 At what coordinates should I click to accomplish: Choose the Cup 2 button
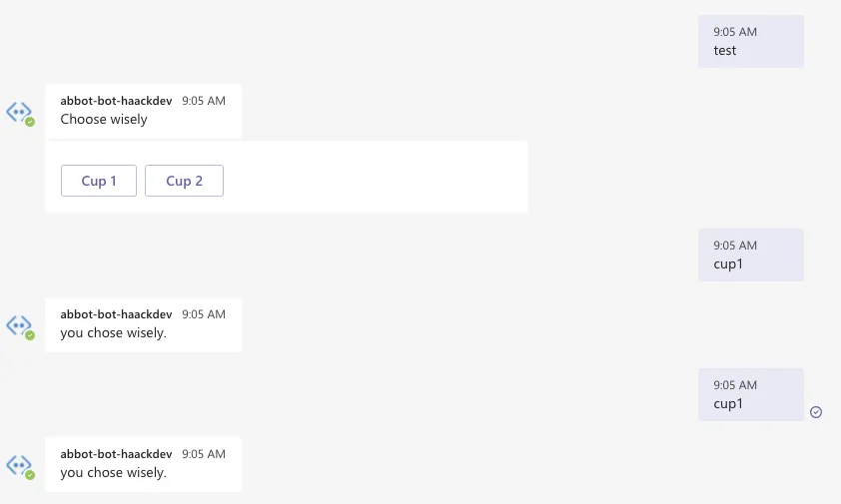184,181
